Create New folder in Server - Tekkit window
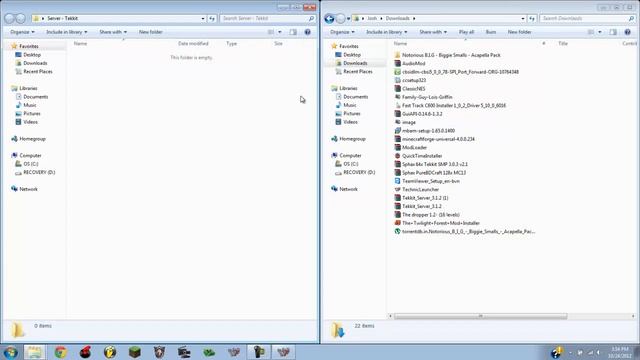Image resolution: width=640 pixels, height=360 pixels. click(x=151, y=32)
